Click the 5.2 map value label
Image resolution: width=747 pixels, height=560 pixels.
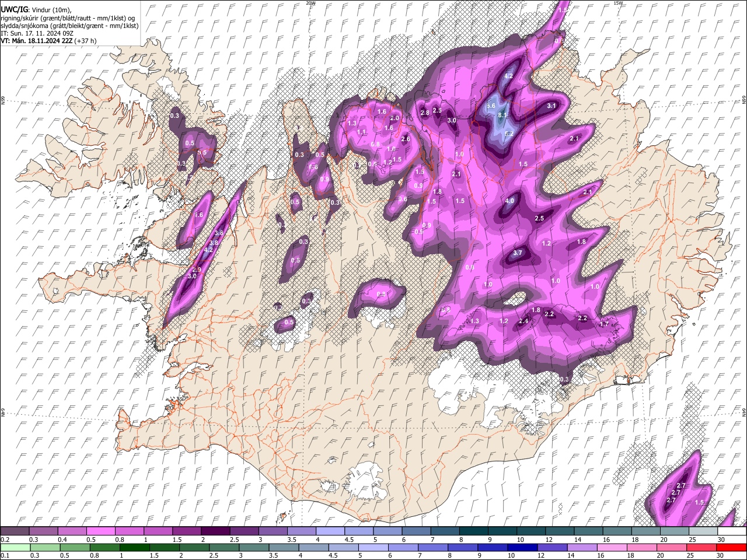509,134
